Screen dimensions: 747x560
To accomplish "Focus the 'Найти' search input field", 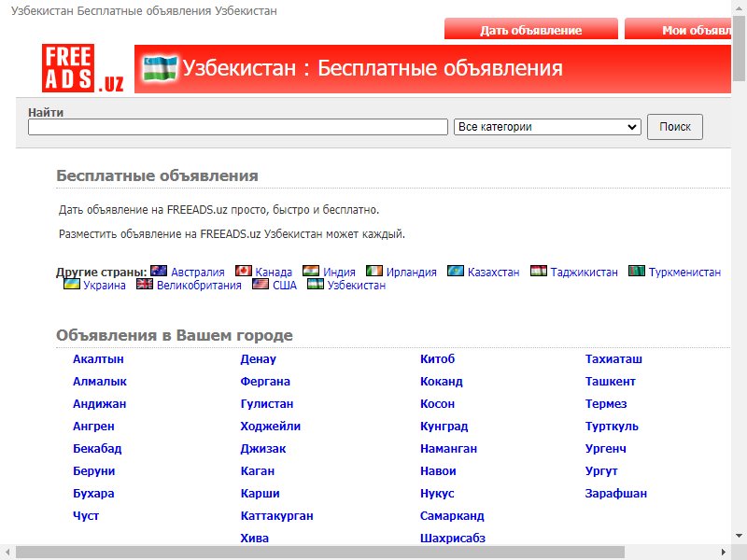I will pos(238,127).
